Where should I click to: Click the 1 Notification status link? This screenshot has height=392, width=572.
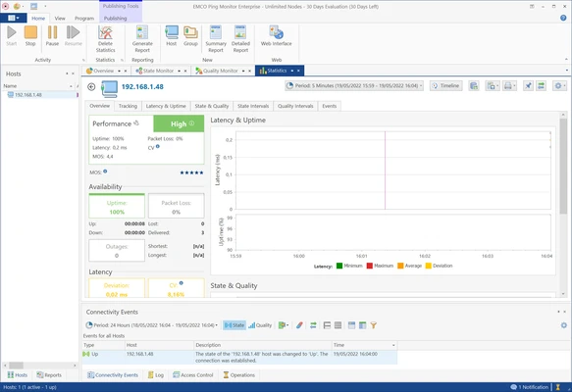tap(530, 387)
